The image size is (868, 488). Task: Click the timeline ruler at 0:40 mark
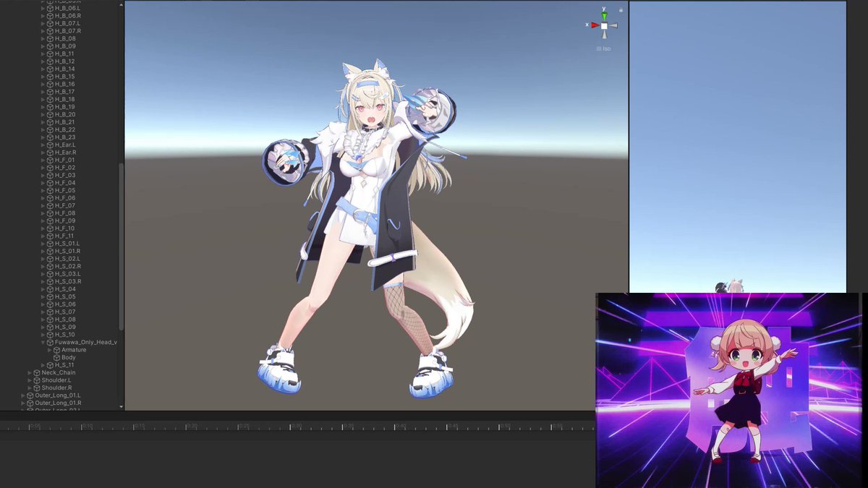point(396,427)
